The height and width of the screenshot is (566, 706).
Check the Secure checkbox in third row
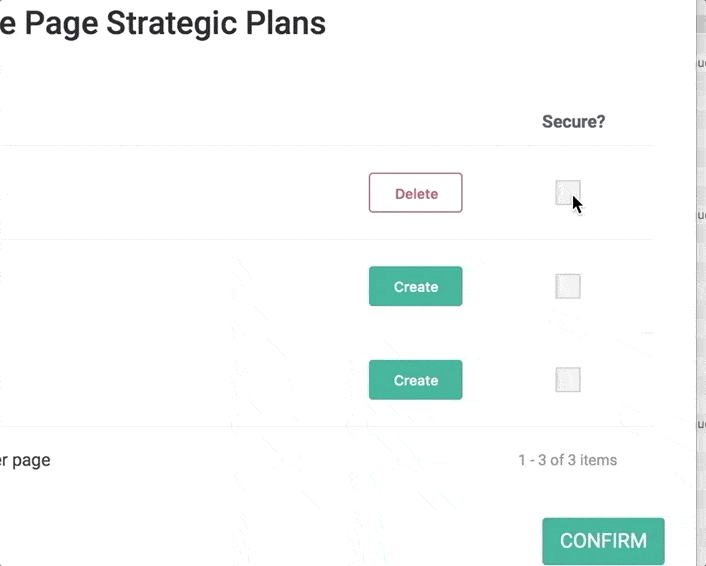[567, 380]
